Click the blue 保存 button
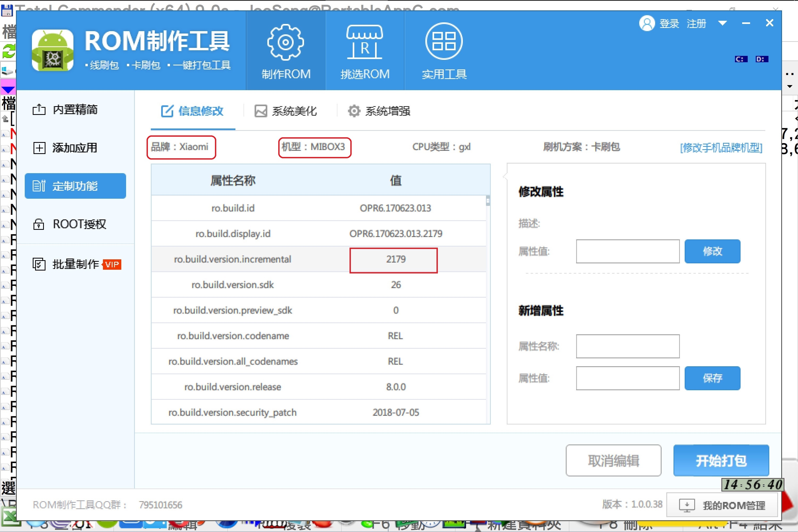Screen dimensions: 798x532 click(x=712, y=378)
